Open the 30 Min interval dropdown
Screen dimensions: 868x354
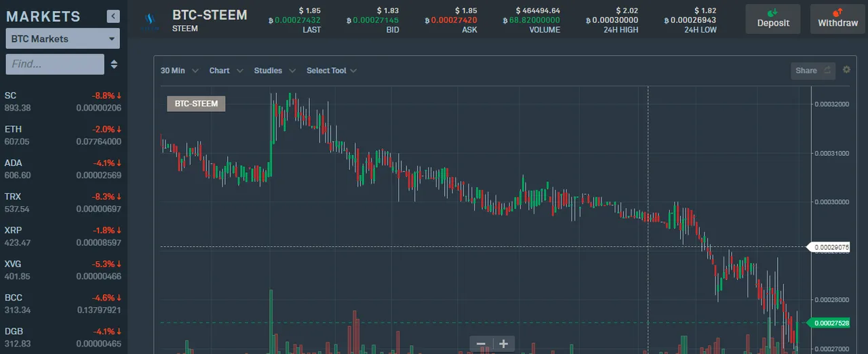pyautogui.click(x=180, y=71)
